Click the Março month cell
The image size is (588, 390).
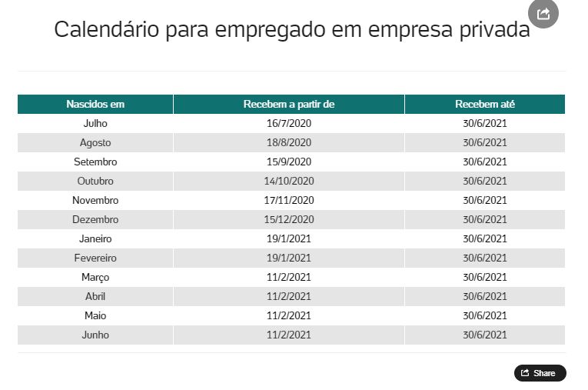coord(95,277)
